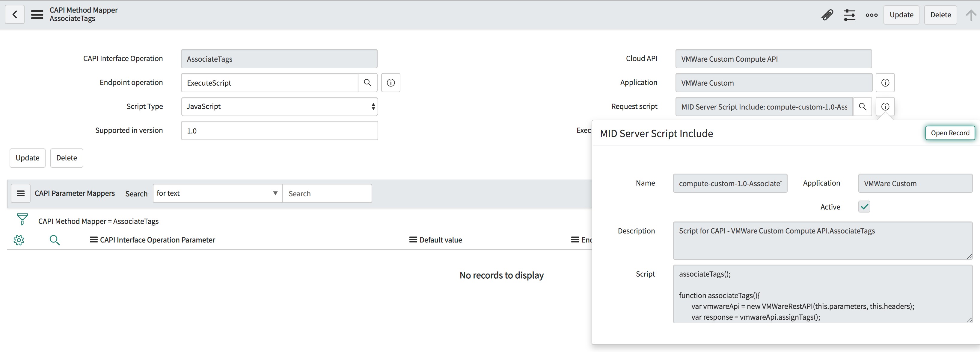Go to previous record with the header up arrow
Screen dimensions: 980x352
(x=970, y=15)
